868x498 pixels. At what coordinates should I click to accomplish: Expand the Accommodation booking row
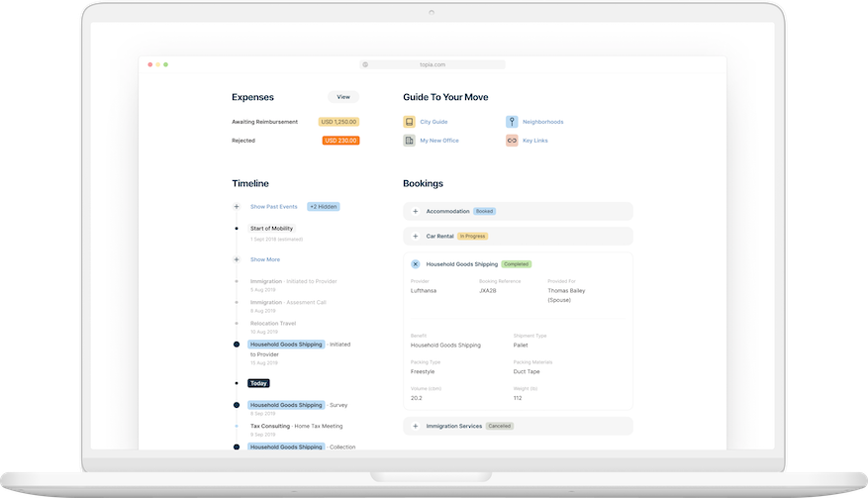point(416,211)
